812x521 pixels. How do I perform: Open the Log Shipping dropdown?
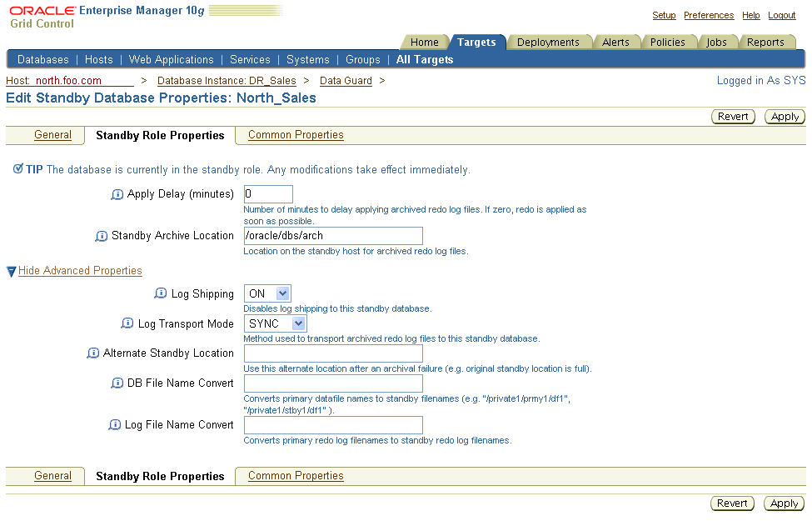pyautogui.click(x=267, y=293)
